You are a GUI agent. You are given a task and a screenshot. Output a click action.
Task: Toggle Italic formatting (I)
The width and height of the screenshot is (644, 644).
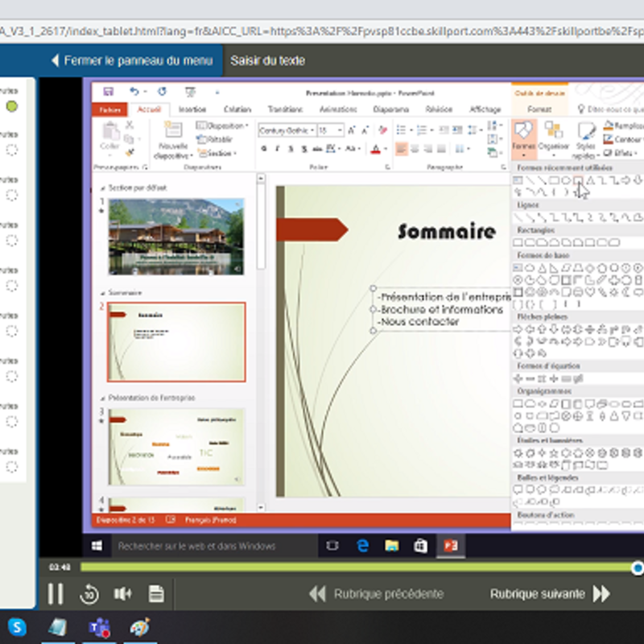click(277, 149)
